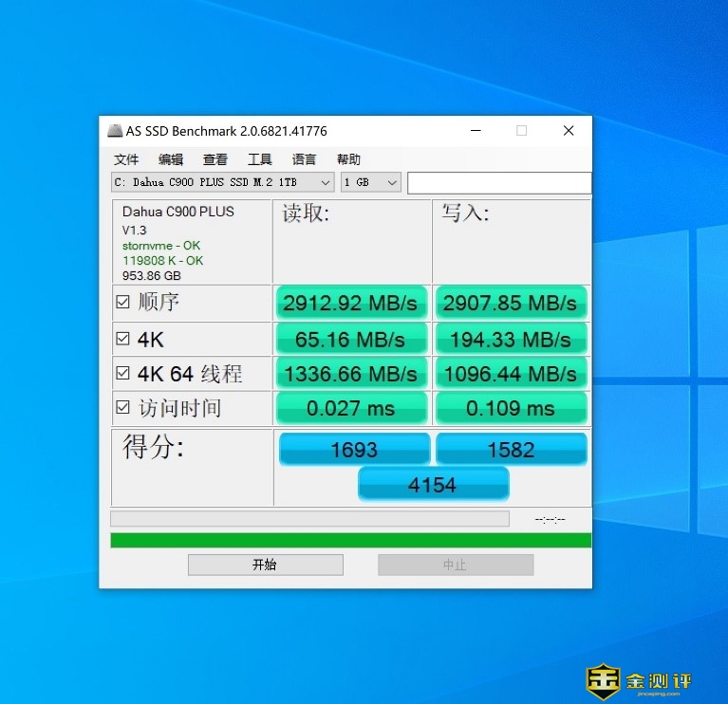
Task: Toggle the 4K test checkbox
Action: (x=122, y=338)
